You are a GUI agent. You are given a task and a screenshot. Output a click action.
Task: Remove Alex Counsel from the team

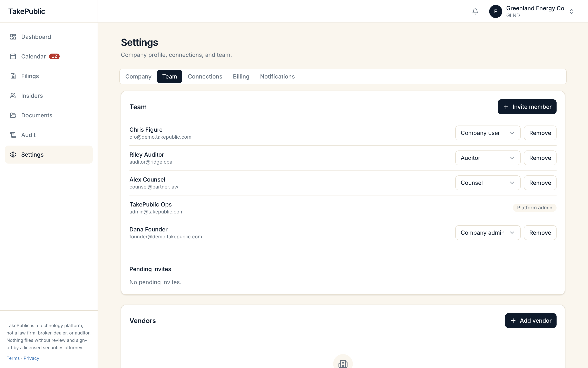540,183
